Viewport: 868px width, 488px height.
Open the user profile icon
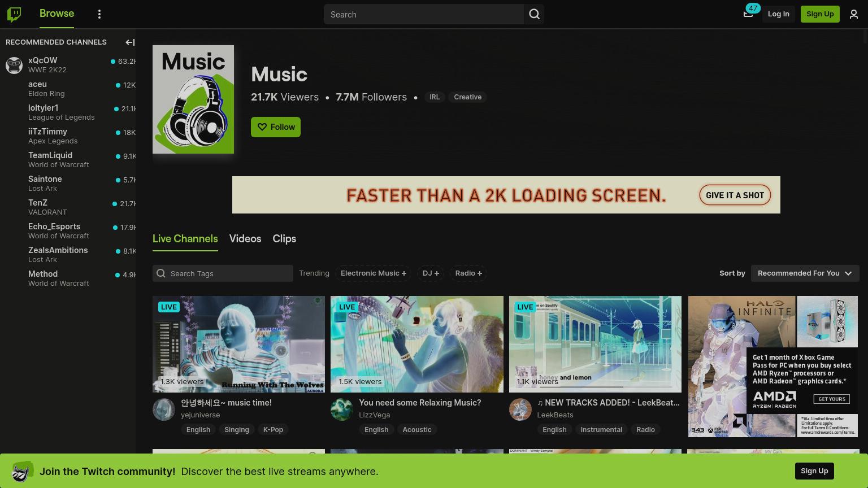pyautogui.click(x=854, y=14)
